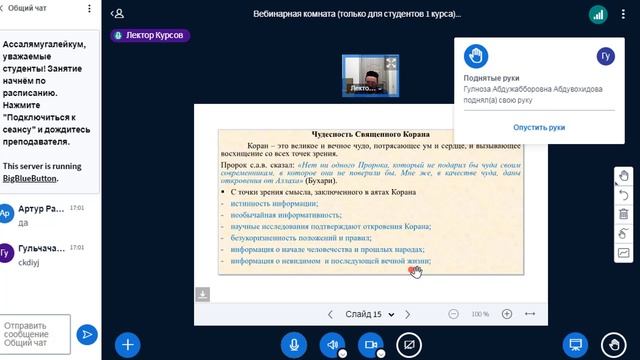
Task: Open the Слайд 15 slide selector dropdown
Action: click(x=369, y=314)
